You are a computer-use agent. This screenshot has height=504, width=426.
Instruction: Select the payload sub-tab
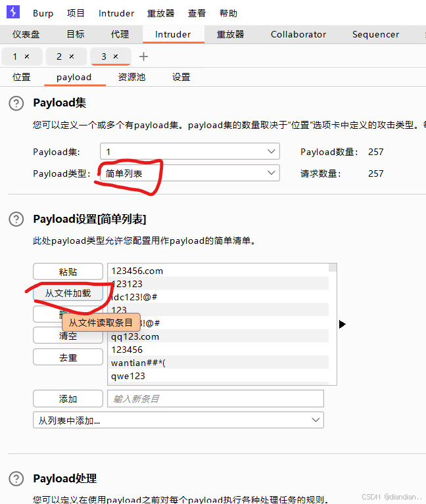(74, 77)
